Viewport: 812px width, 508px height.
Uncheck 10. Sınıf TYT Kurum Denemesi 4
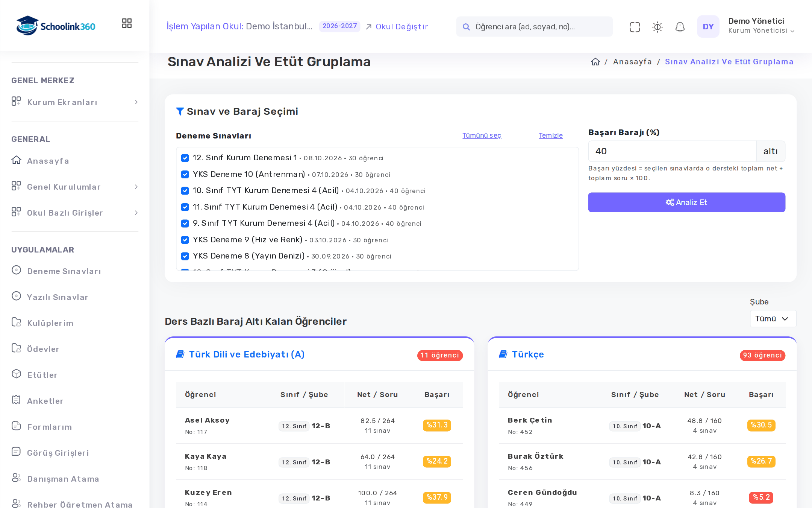pyautogui.click(x=185, y=191)
